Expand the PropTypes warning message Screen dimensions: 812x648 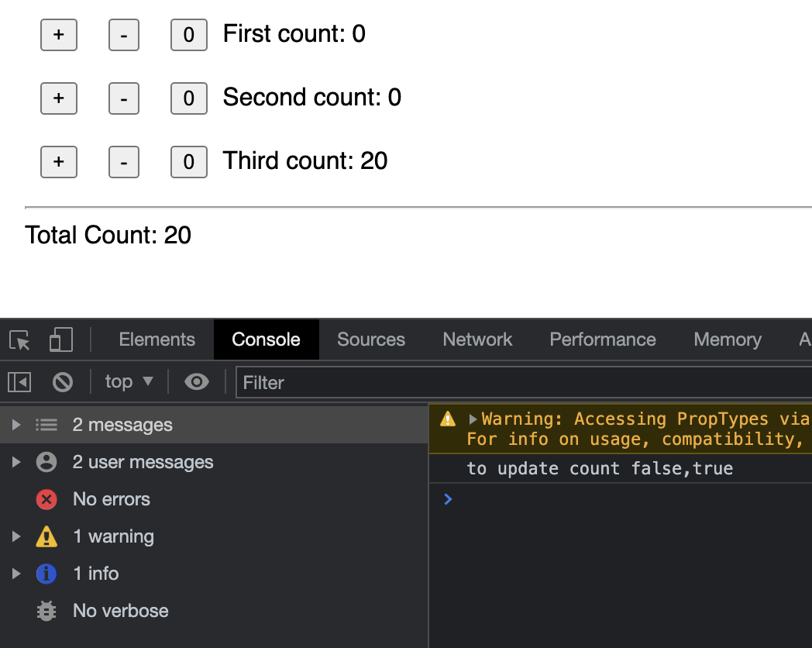473,419
